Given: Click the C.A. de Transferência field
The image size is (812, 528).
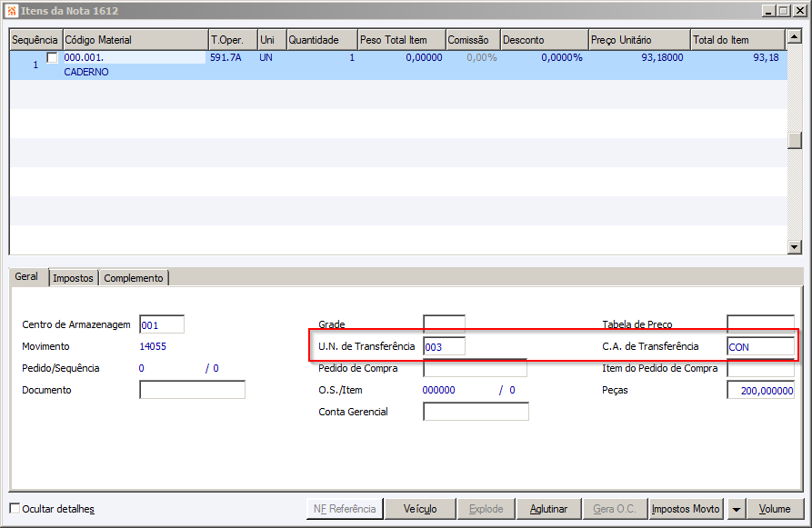Looking at the screenshot, I should pyautogui.click(x=760, y=346).
